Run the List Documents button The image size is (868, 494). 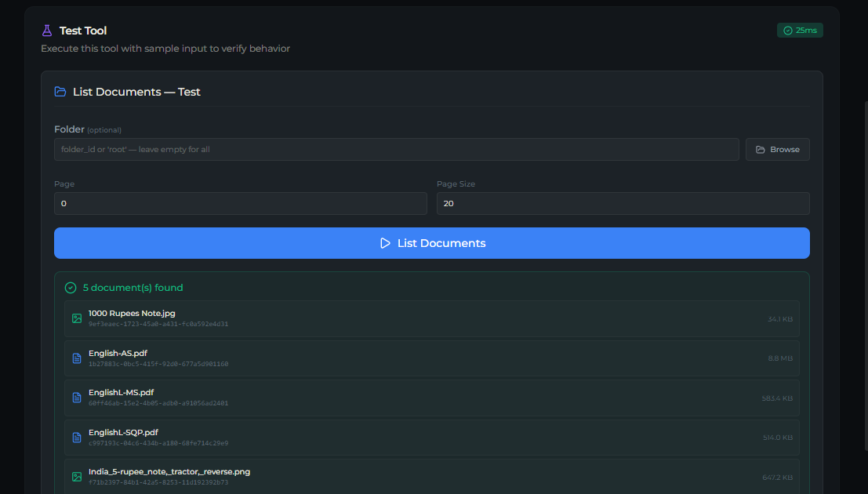point(432,243)
